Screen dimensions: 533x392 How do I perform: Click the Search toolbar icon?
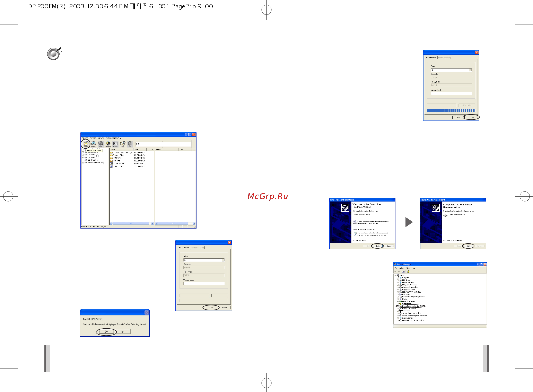point(93,144)
